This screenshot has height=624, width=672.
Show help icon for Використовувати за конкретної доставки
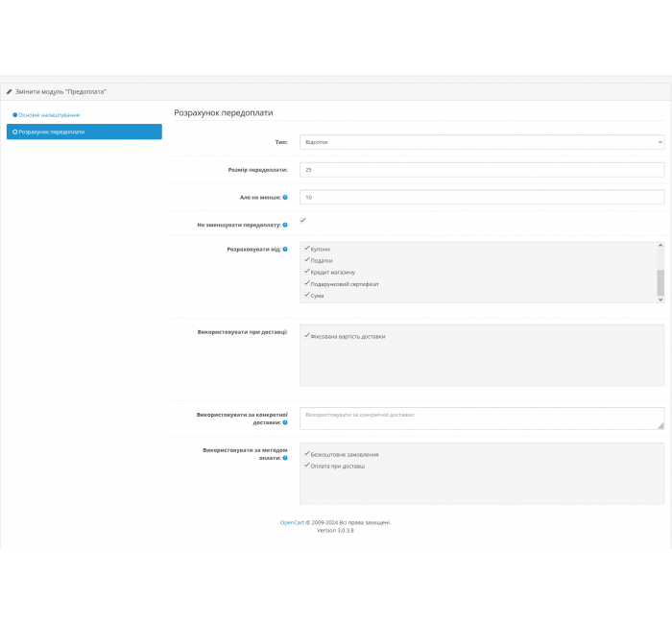point(285,422)
